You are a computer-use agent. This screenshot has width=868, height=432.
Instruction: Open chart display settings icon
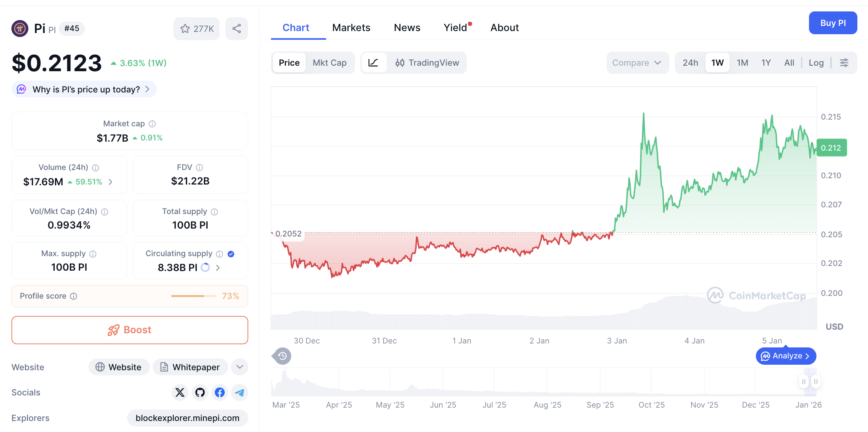[x=844, y=63]
